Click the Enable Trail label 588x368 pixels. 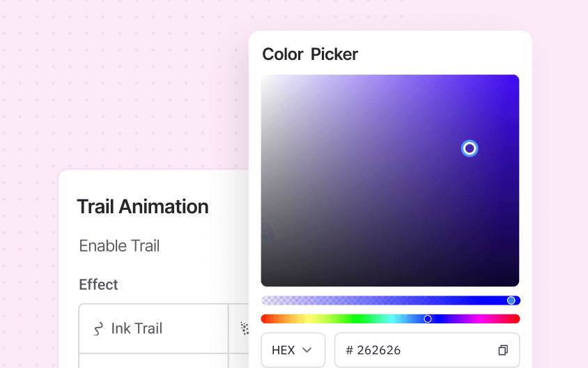click(119, 246)
